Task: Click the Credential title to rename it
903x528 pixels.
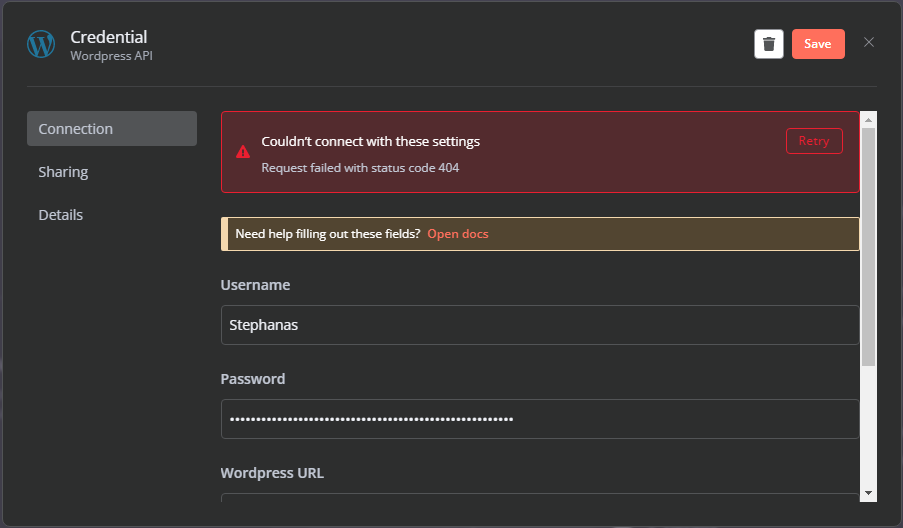Action: click(x=109, y=37)
